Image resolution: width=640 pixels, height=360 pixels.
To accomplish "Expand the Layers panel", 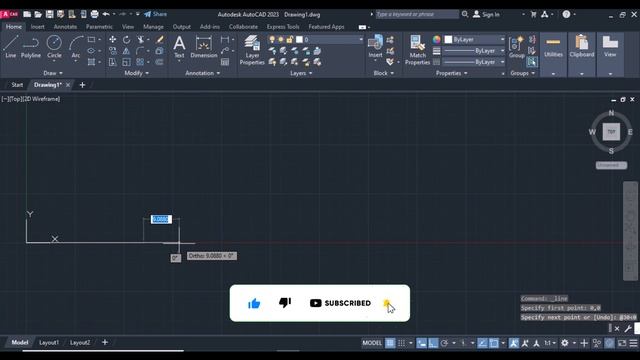I will click(x=301, y=73).
